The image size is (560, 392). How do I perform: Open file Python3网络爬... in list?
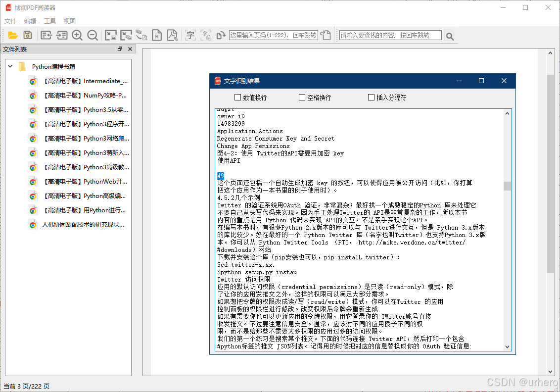(78, 138)
